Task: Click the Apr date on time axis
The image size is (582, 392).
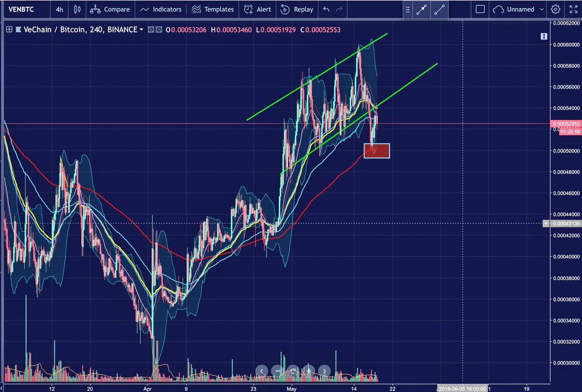Action: 148,388
